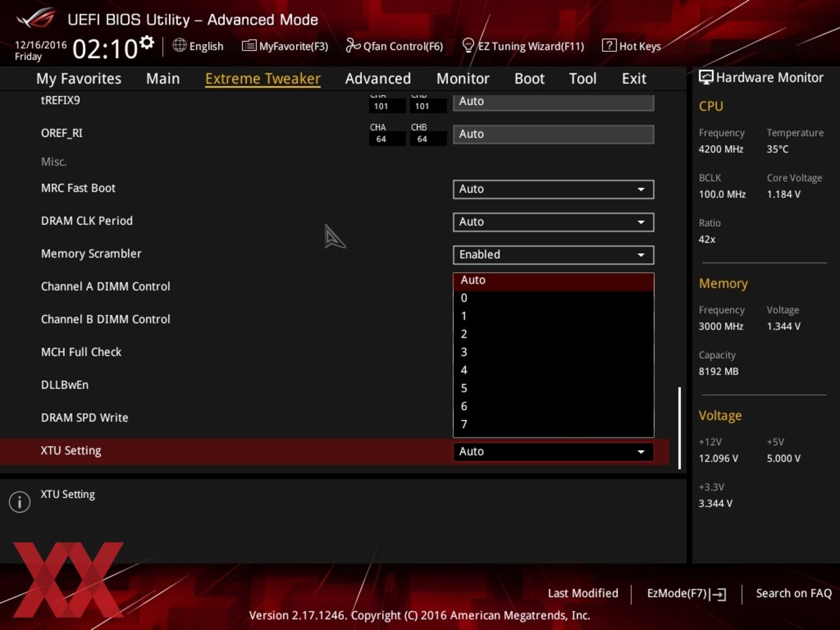Select the Channel A DIMM Control row
840x630 pixels.
[x=106, y=287]
